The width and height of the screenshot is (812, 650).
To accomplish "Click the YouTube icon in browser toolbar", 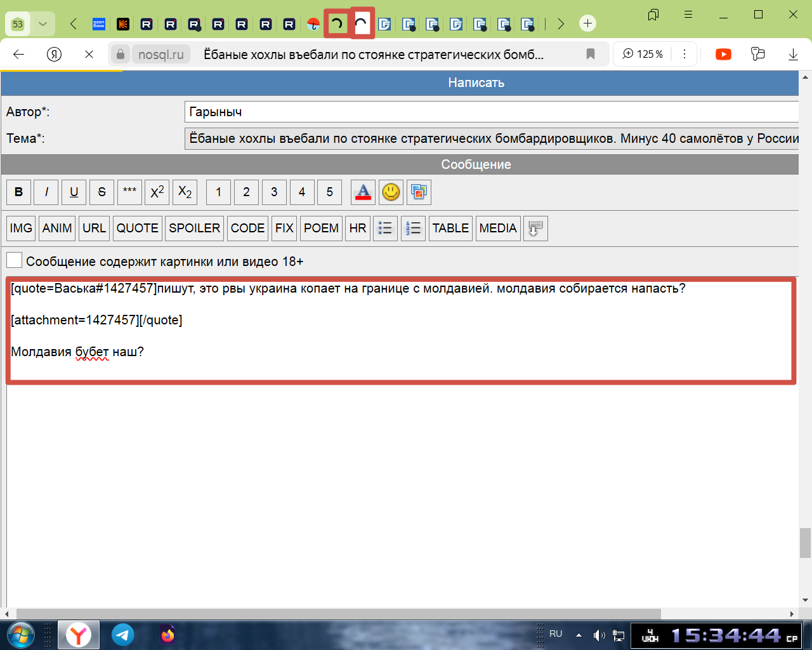I will click(x=723, y=55).
